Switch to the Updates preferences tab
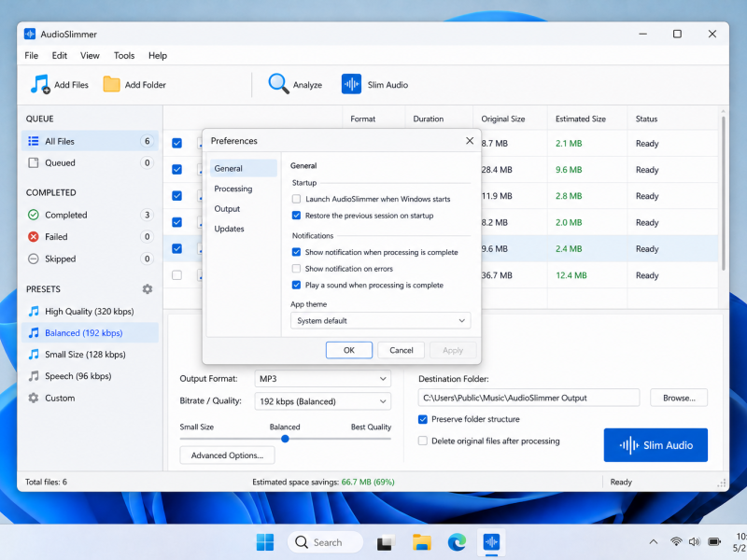 [x=243, y=229]
